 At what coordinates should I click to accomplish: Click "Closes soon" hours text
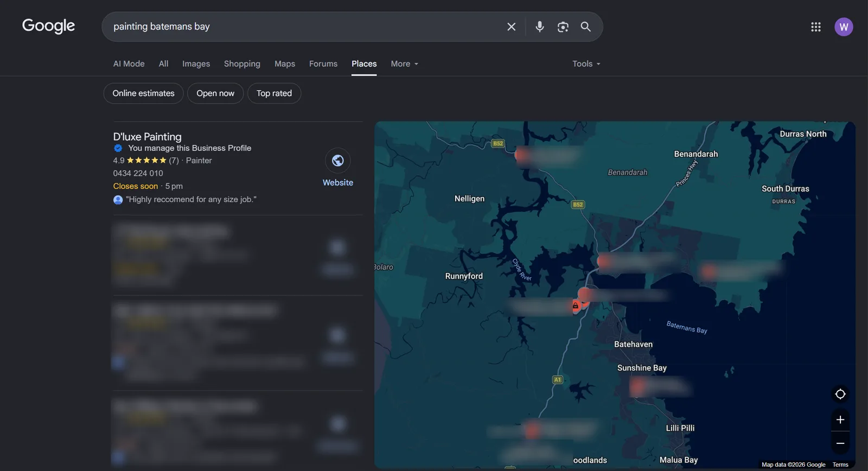tap(136, 186)
